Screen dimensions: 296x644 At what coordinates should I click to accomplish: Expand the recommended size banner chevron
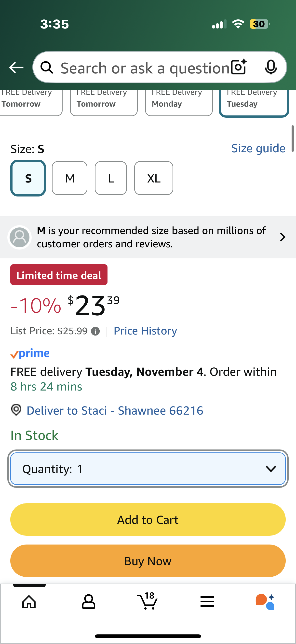283,237
